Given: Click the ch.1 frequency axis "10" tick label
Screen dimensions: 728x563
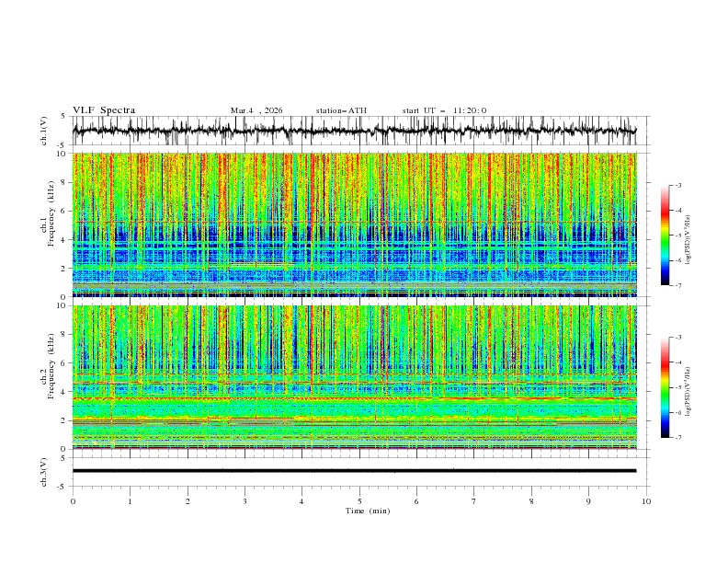Looking at the screenshot, I should click(x=62, y=154).
